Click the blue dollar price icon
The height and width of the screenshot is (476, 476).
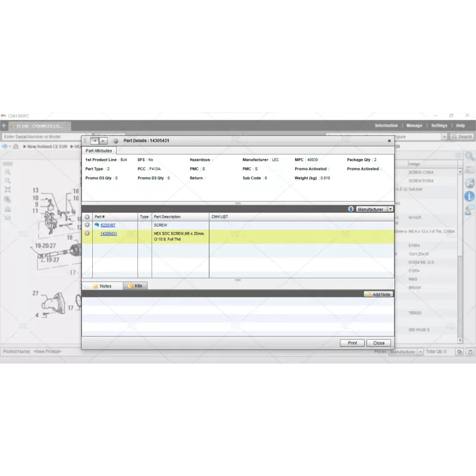[351, 209]
